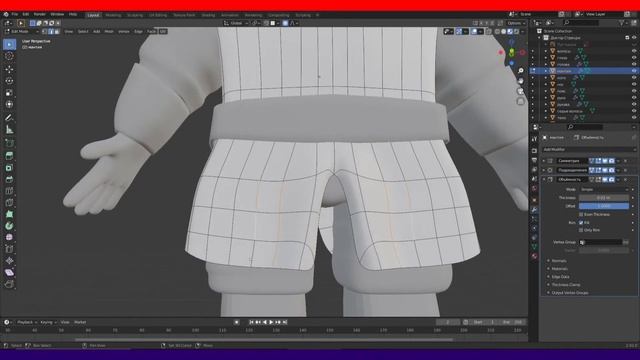Click the blue Offset slider

pos(604,206)
